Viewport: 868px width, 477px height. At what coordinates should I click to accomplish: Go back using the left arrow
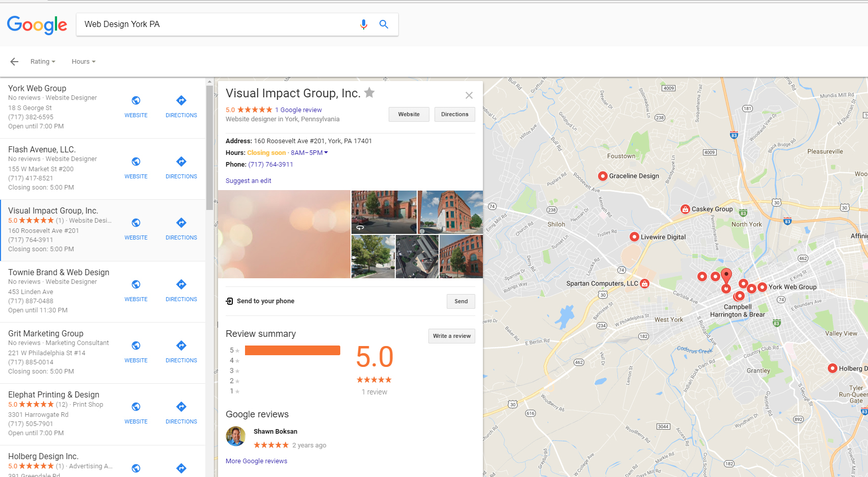point(14,62)
